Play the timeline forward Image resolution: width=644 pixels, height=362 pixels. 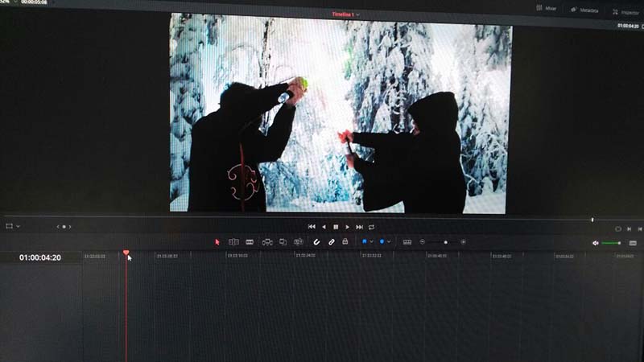[x=348, y=227]
